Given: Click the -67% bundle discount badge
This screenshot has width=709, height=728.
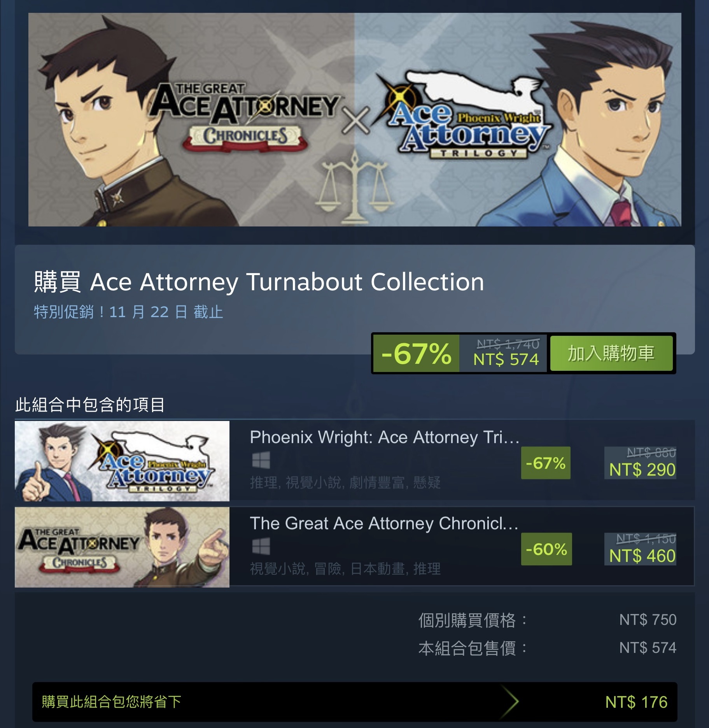Looking at the screenshot, I should [416, 353].
